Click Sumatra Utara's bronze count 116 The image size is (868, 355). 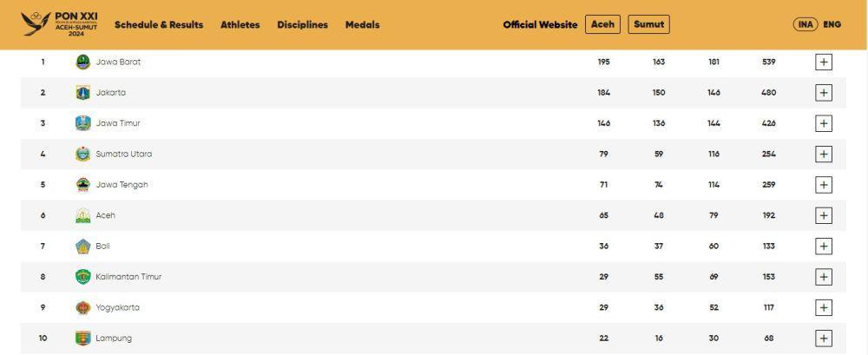pyautogui.click(x=713, y=154)
